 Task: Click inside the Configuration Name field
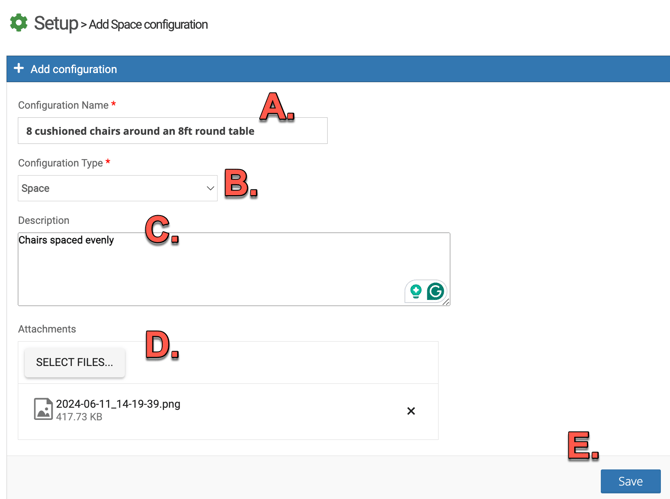point(172,131)
